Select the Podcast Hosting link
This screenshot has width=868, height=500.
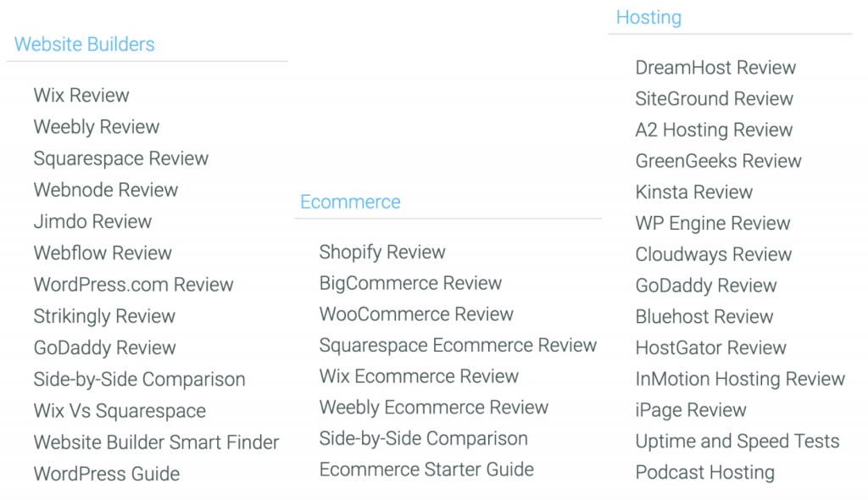(x=704, y=472)
